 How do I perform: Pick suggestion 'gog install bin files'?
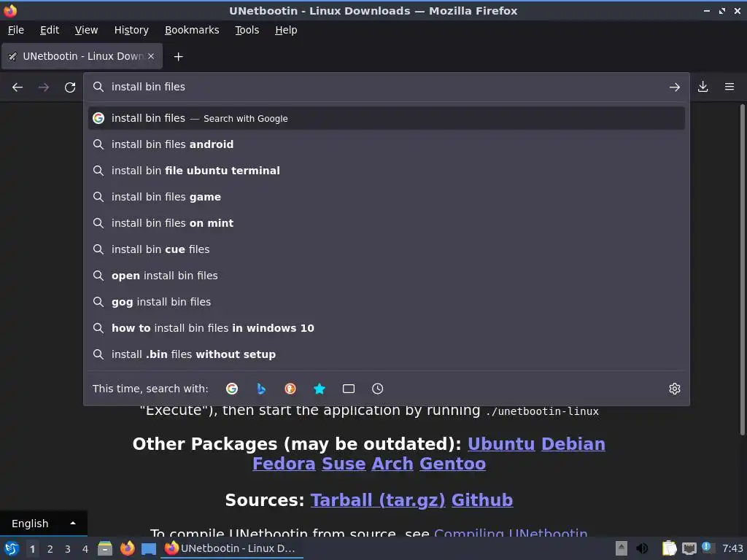click(387, 301)
